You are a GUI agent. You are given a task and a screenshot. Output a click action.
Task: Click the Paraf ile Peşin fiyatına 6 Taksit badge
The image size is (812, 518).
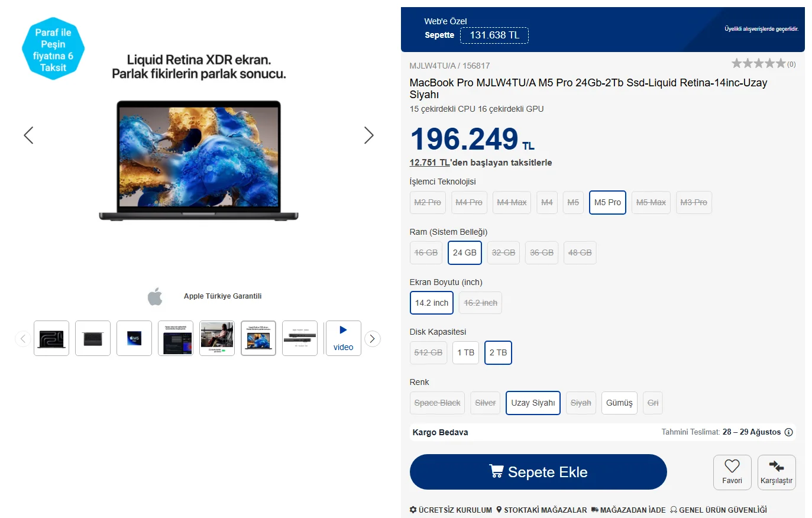pos(53,49)
